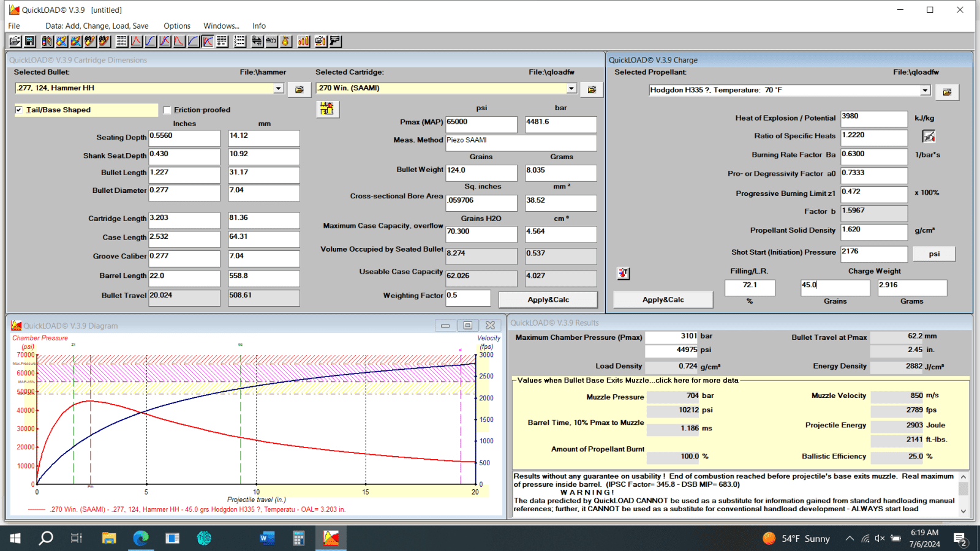Viewport: 980px width, 551px height.
Task: Open the data table grid toolbar icon
Action: 122,41
